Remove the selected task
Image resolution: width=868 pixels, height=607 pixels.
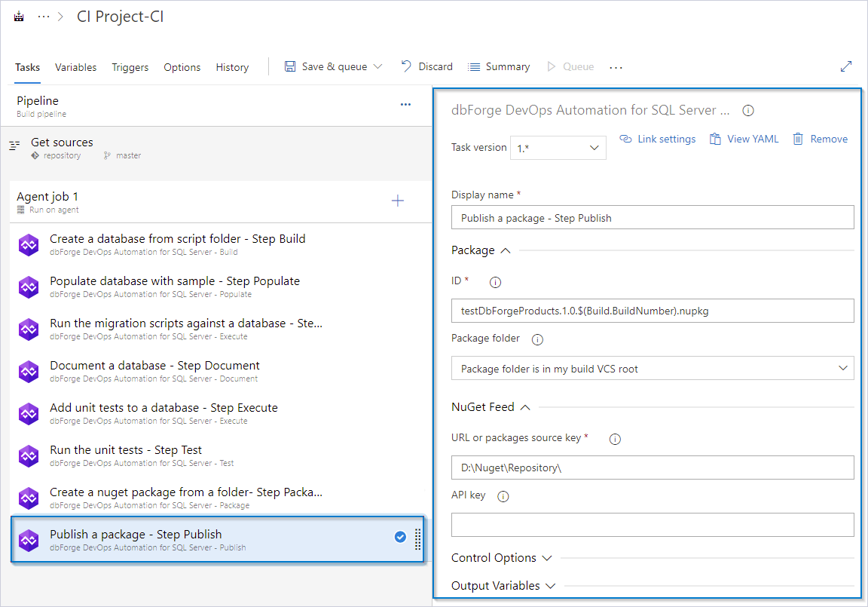(821, 139)
